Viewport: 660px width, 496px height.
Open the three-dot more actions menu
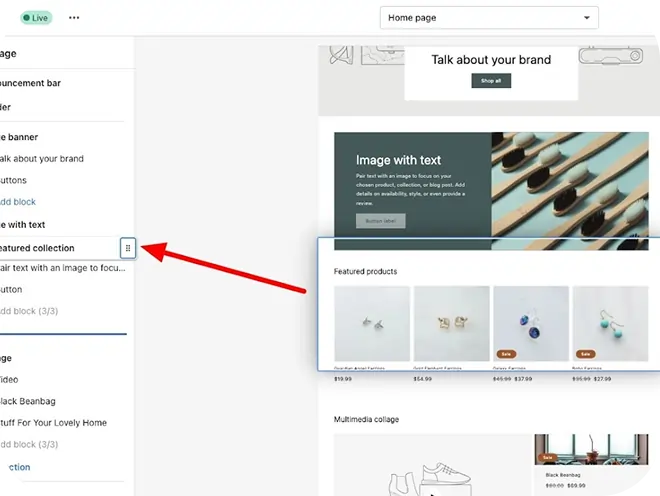[x=74, y=18]
